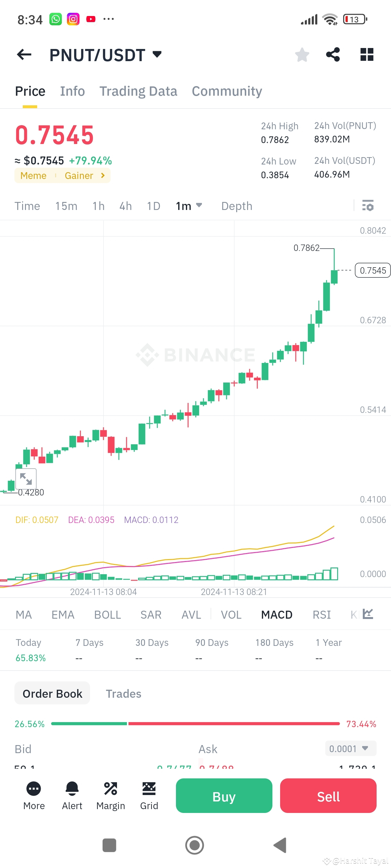
Task: Toggle the VOL indicator on chart
Action: pos(231,615)
